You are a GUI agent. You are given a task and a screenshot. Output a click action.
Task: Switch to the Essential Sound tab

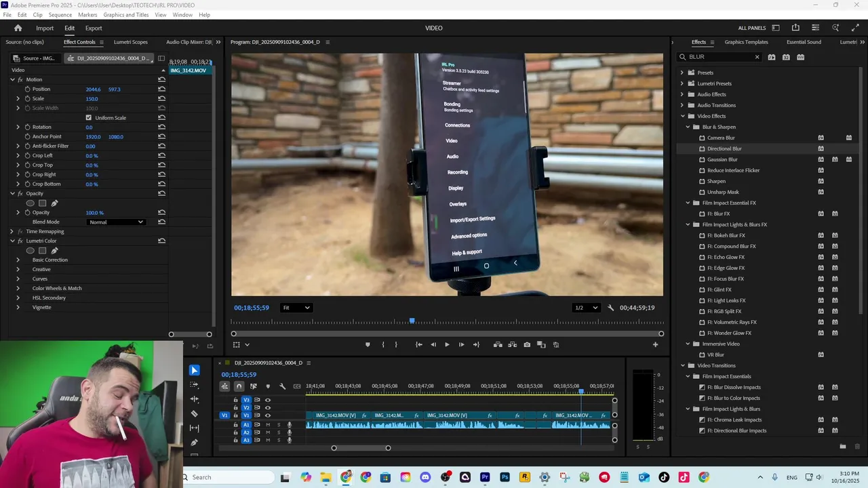804,42
